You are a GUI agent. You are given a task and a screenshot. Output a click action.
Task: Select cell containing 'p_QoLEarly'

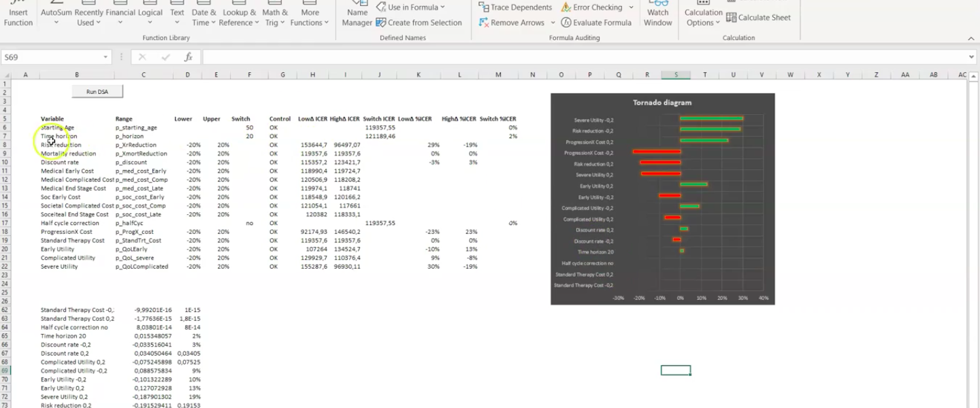coord(143,250)
